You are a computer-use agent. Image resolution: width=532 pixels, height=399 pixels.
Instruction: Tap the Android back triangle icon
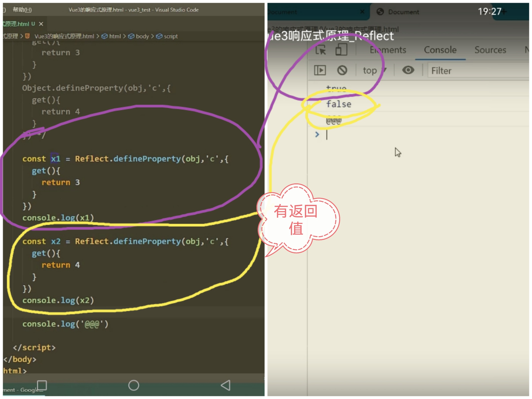coord(226,385)
